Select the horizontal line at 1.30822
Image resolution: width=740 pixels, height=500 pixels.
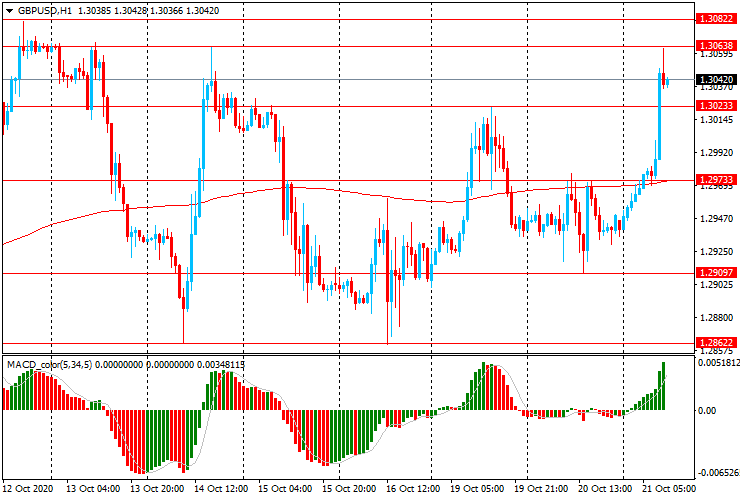[348, 20]
